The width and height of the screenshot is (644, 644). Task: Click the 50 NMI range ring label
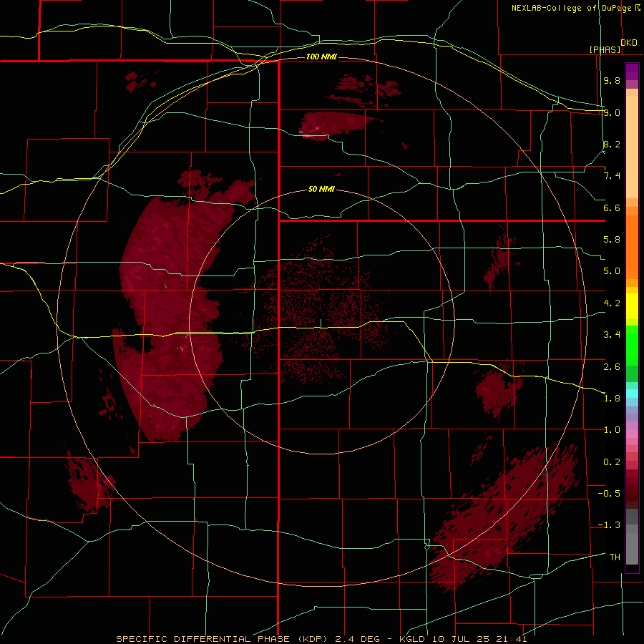(x=321, y=189)
